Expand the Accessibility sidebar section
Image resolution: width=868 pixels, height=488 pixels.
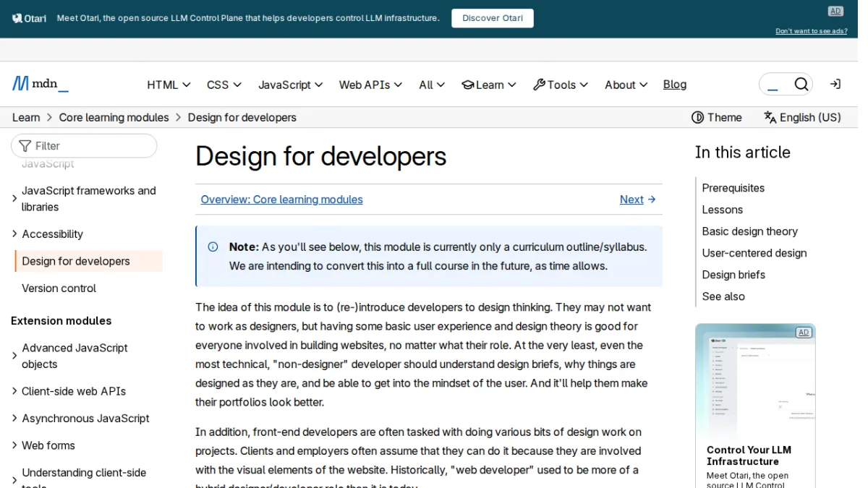click(14, 234)
